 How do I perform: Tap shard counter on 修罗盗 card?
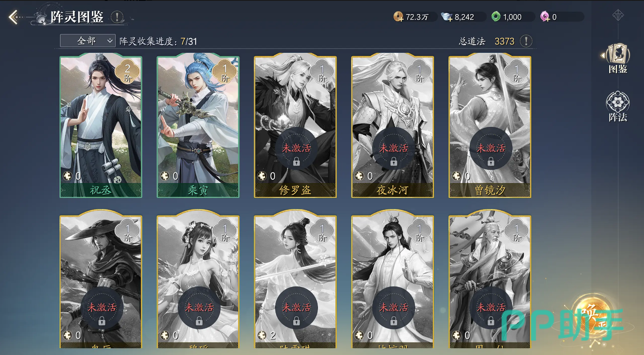tap(267, 176)
